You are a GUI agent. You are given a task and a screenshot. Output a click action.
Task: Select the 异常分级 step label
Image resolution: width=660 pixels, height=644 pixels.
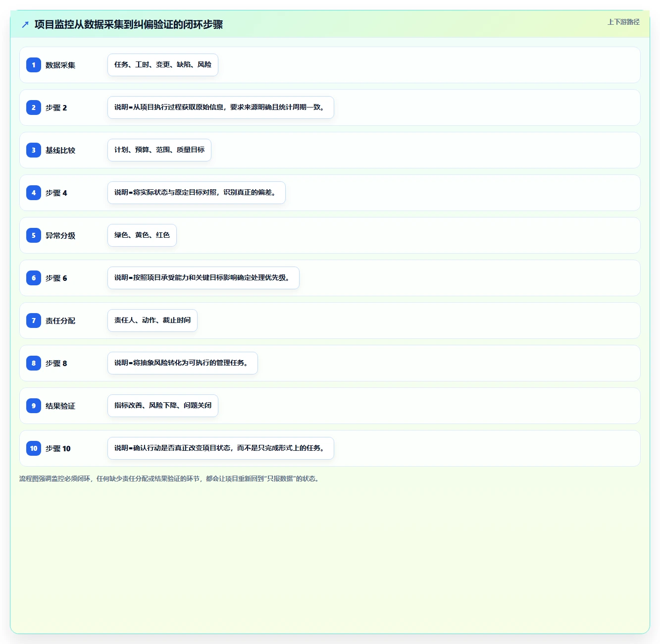coord(60,235)
